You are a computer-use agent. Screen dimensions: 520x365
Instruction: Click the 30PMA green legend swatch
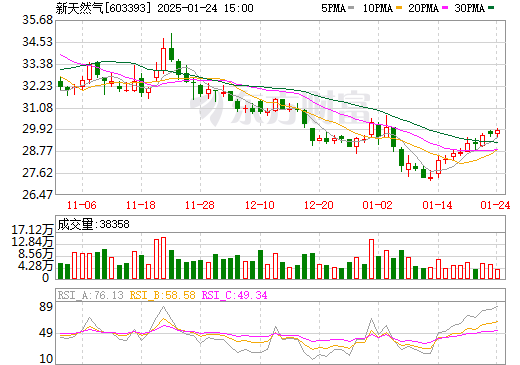click(491, 7)
